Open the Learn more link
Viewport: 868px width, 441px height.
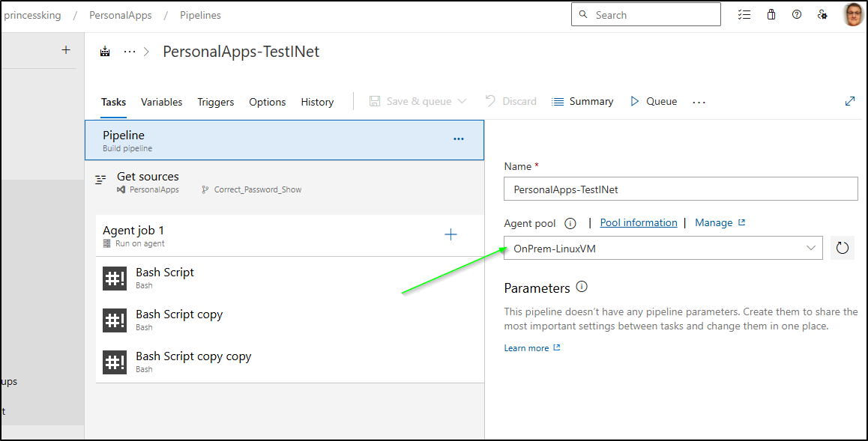click(532, 348)
